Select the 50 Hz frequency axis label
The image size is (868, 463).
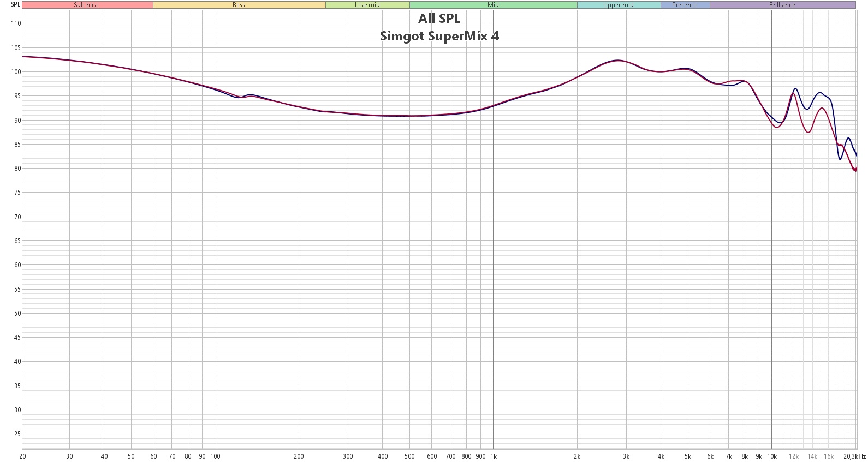tap(131, 456)
